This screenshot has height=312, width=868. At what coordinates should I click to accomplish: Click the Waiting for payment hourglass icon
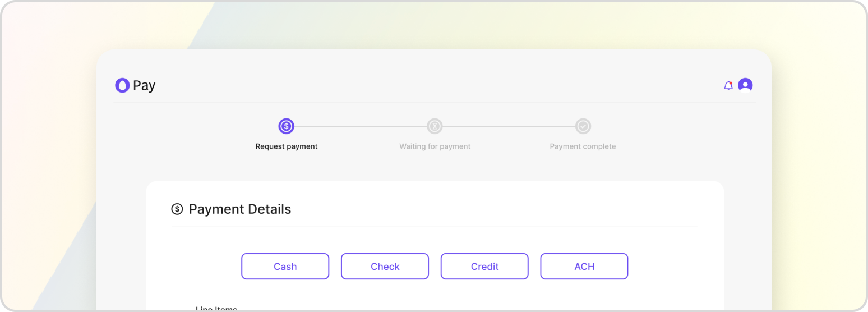pyautogui.click(x=435, y=126)
